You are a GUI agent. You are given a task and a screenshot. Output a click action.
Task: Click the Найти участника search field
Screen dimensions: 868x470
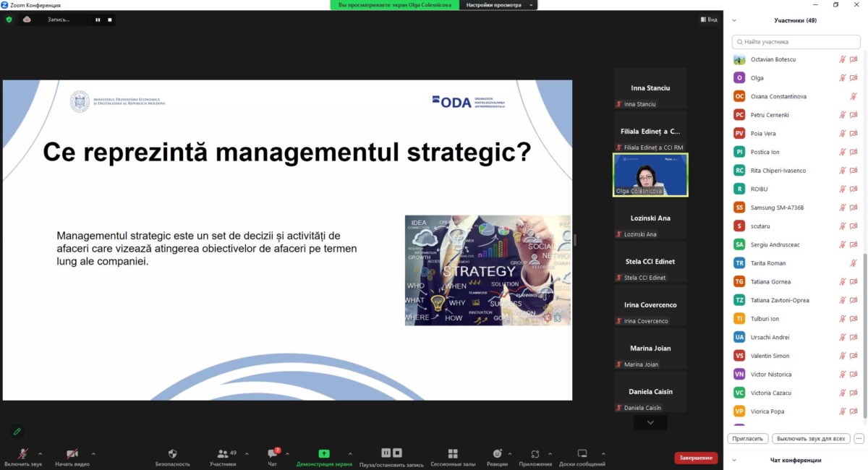tap(798, 42)
